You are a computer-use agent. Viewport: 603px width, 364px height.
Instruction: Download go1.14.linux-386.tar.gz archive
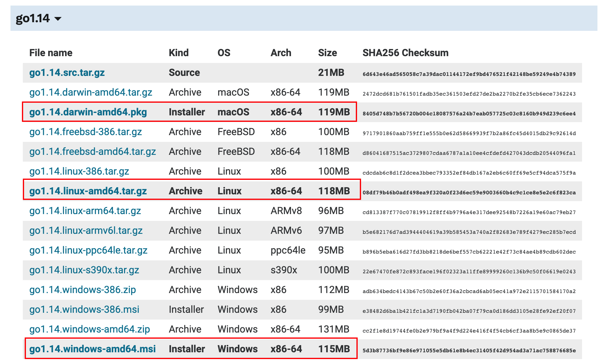tap(79, 172)
